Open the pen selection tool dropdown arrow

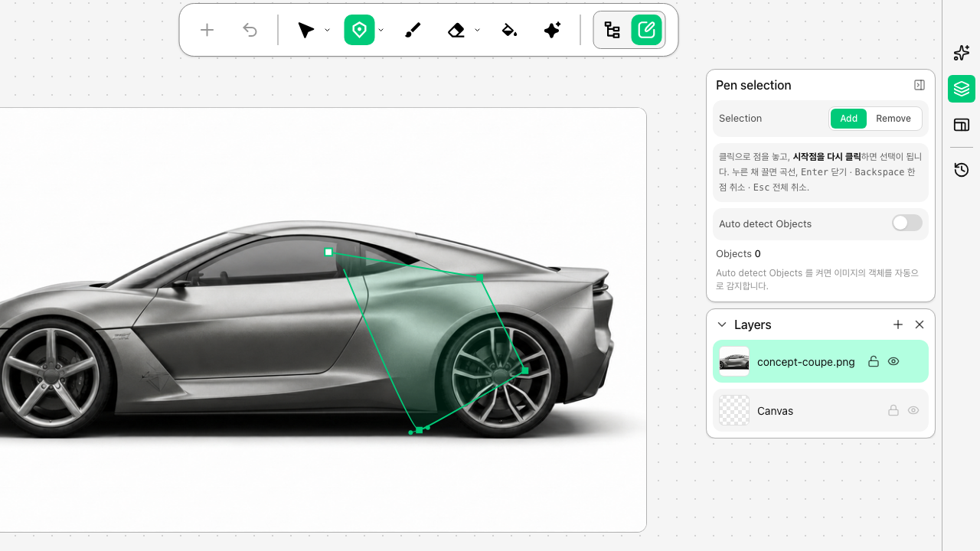tap(381, 30)
